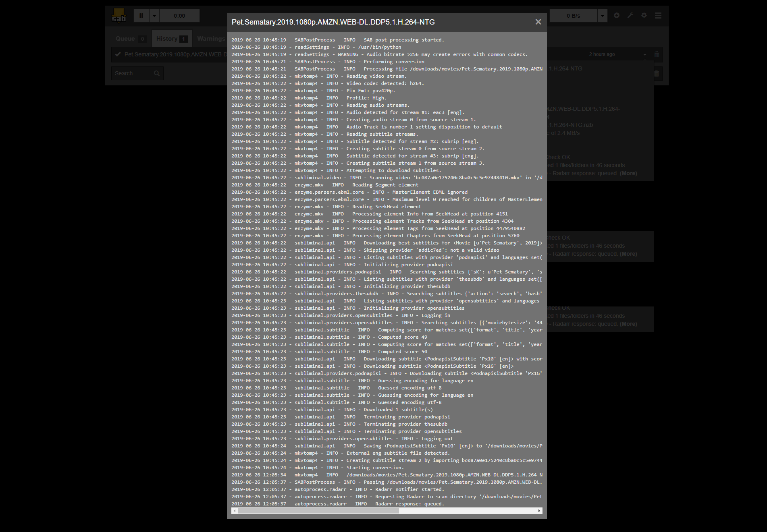The width and height of the screenshot is (767, 532).
Task: Open the Warnings tab
Action: click(x=211, y=38)
